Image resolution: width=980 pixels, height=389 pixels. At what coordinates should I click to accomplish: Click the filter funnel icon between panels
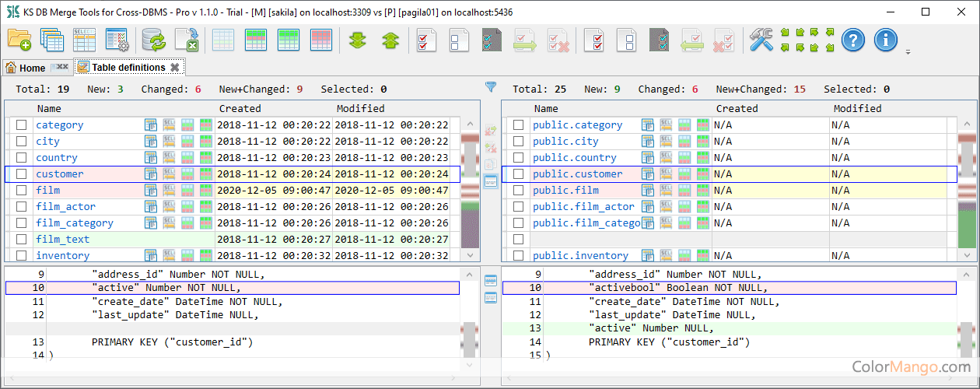491,87
